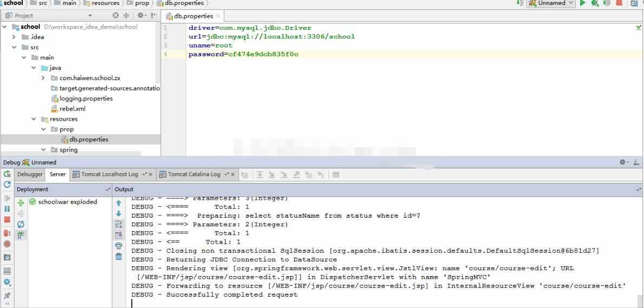Collapse the school project root node
The height and width of the screenshot is (308, 644).
coord(5,27)
